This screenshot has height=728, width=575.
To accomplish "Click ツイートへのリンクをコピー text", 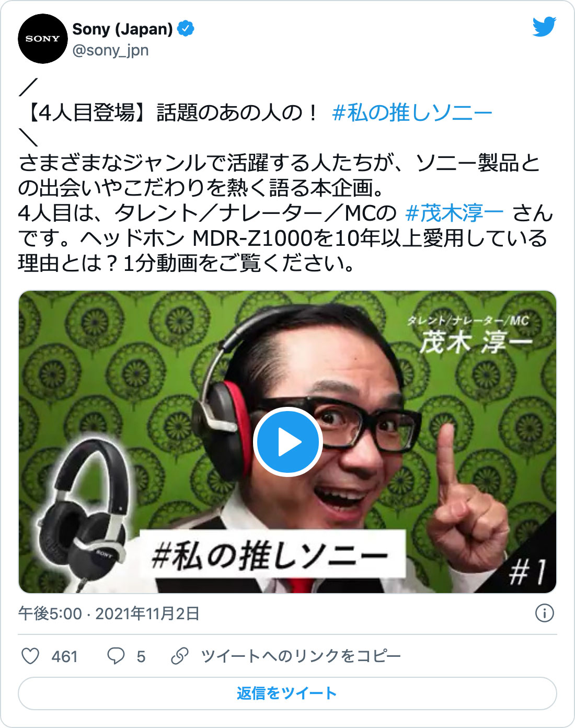I will pyautogui.click(x=301, y=656).
